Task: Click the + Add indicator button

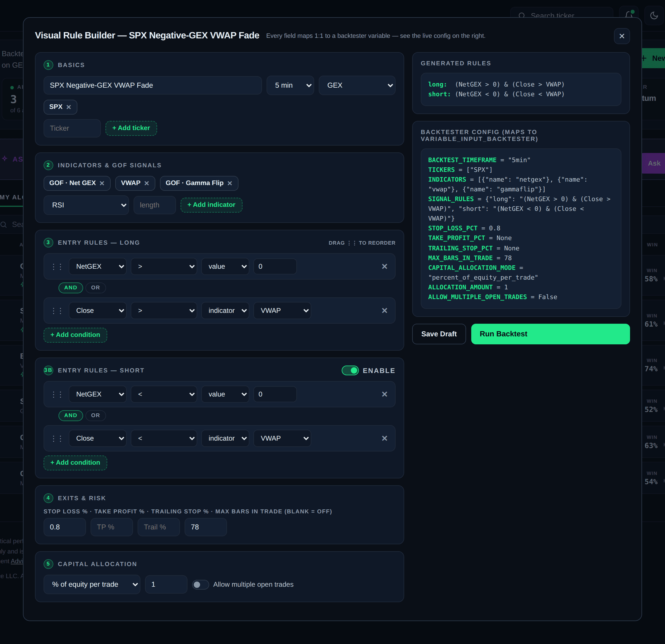Action: click(x=211, y=205)
